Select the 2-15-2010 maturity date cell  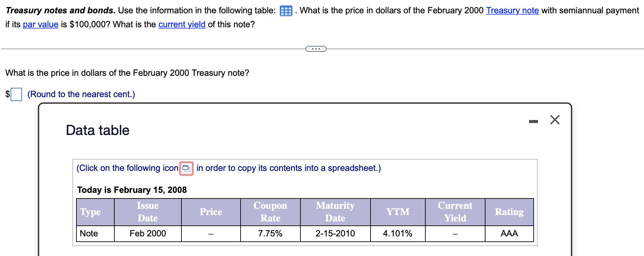tap(335, 233)
